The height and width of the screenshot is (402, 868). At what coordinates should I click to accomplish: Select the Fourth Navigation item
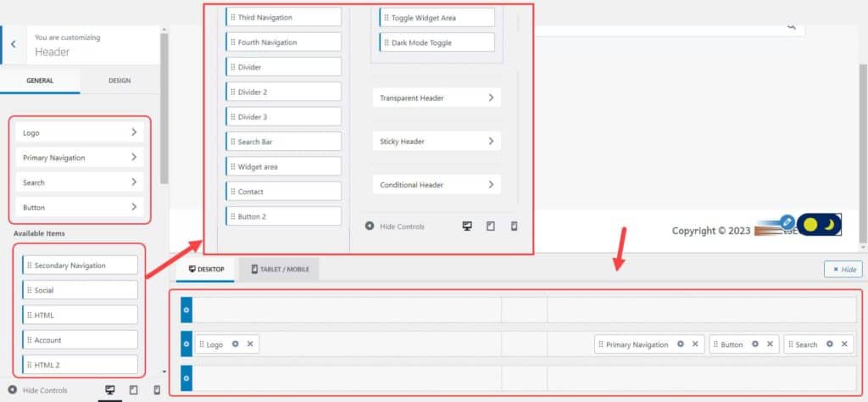click(283, 42)
